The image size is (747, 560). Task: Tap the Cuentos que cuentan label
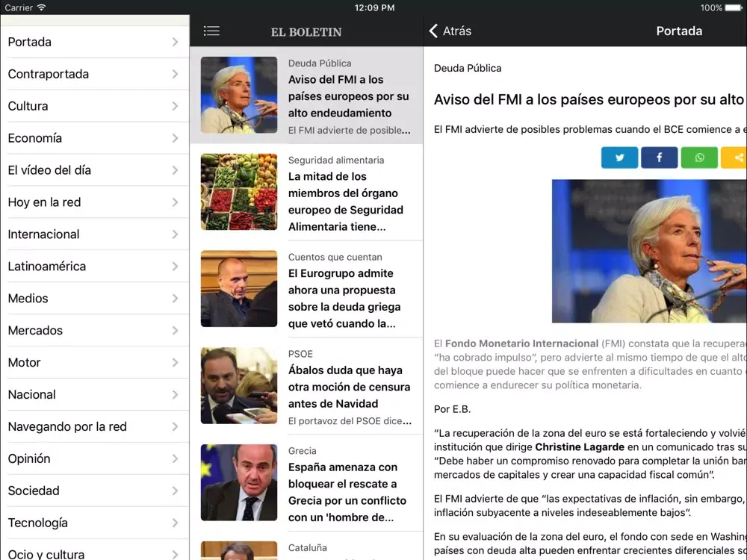[335, 257]
